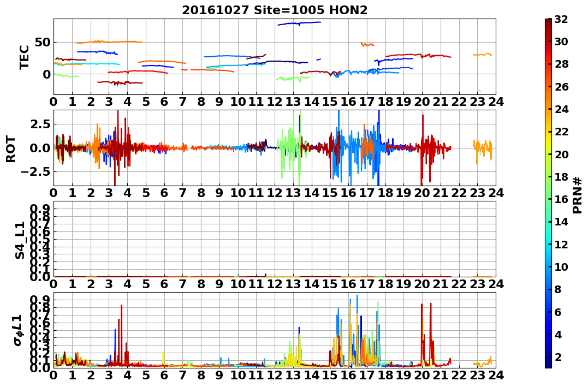Click the 50 tick label on the TEC axis
The image size is (588, 387).
(x=43, y=42)
